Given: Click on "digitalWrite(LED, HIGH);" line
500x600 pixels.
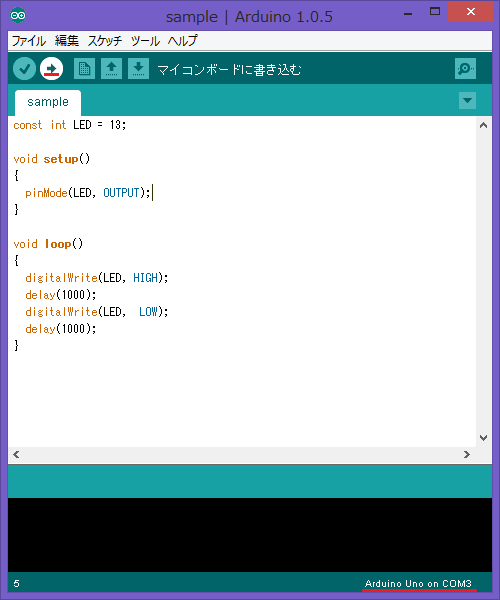Looking at the screenshot, I should click(97, 278).
